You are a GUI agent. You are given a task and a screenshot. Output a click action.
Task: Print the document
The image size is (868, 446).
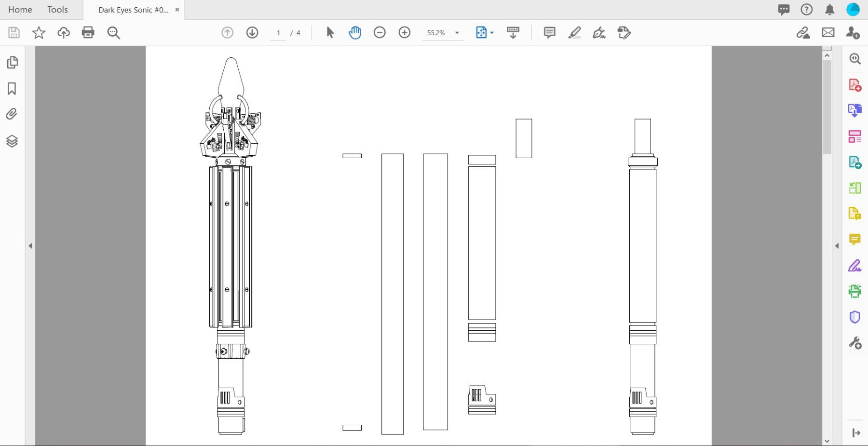(88, 33)
